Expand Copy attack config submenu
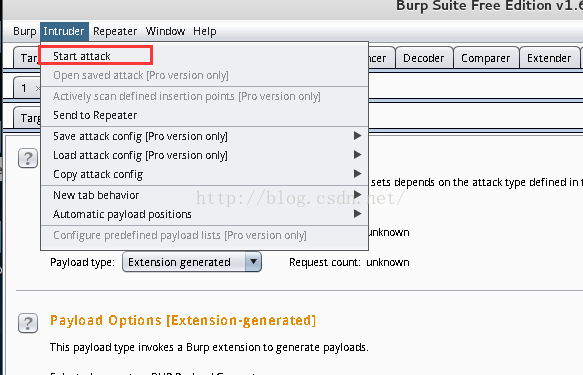Image resolution: width=583 pixels, height=375 pixels. click(204, 174)
